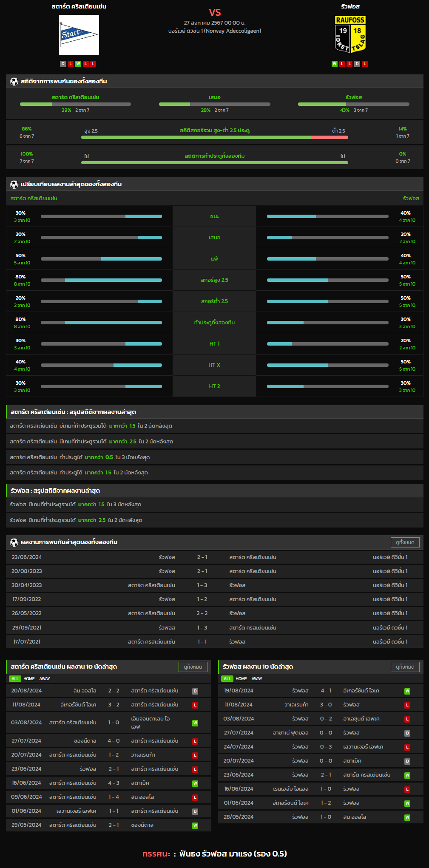Click the W badge in the 23/06/2024 Raufoss row
This screenshot has width=429, height=868.
[407, 775]
